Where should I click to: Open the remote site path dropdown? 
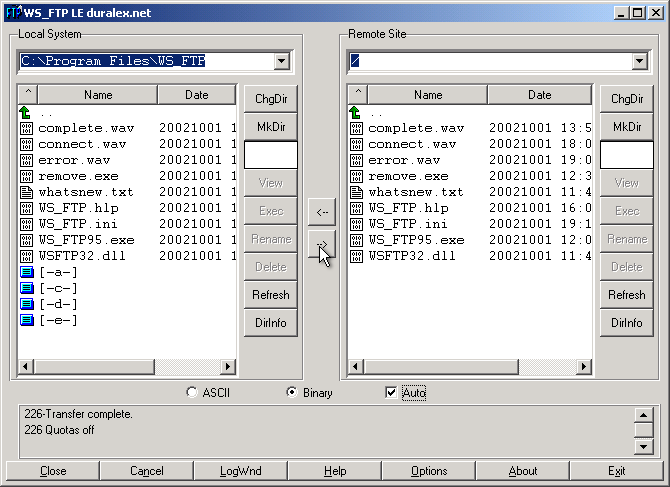tap(638, 62)
